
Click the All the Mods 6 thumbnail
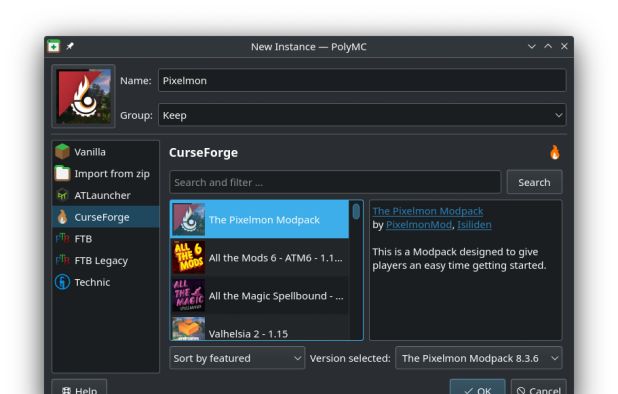point(189,257)
